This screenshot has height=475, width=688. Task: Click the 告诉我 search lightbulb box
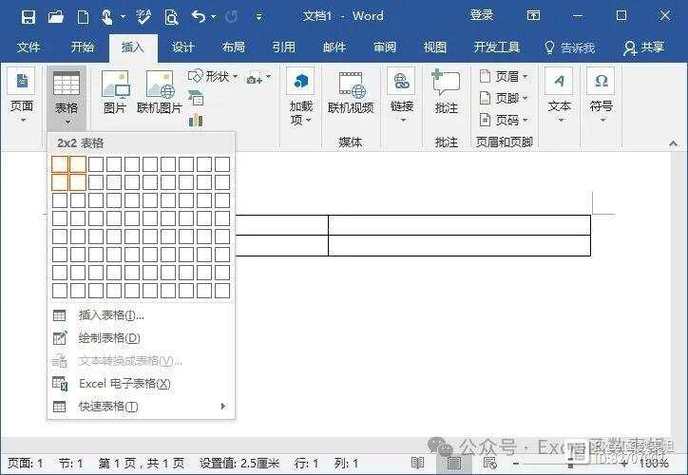(570, 47)
